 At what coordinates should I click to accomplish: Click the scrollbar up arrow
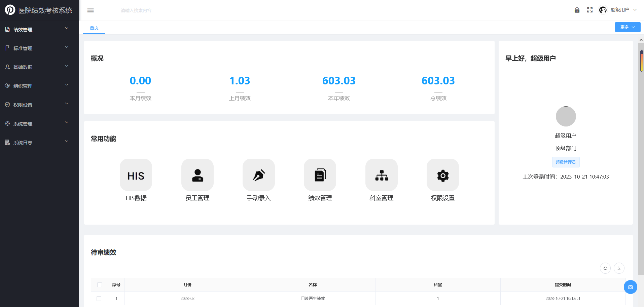tap(641, 40)
